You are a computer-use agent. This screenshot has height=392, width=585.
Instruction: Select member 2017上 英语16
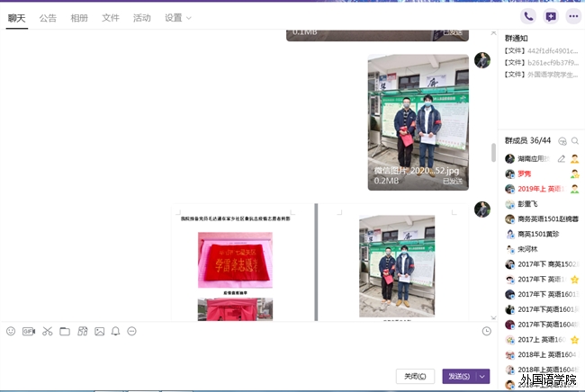click(x=542, y=340)
